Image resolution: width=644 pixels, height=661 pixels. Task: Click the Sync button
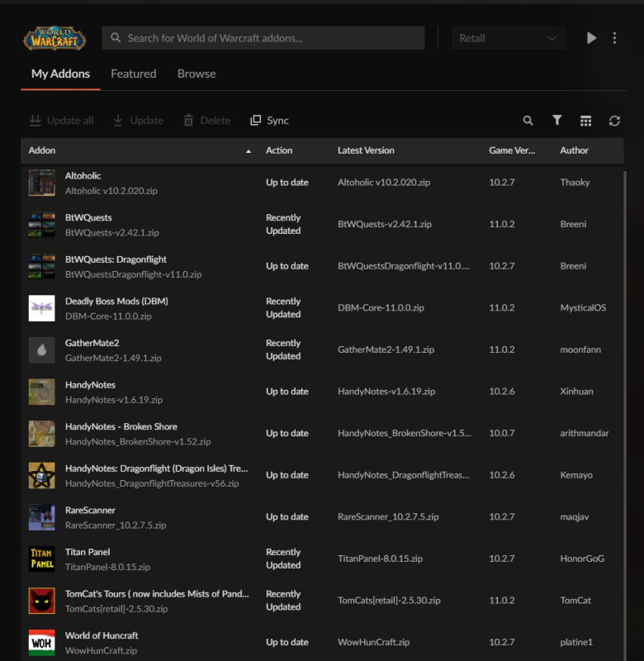click(269, 121)
